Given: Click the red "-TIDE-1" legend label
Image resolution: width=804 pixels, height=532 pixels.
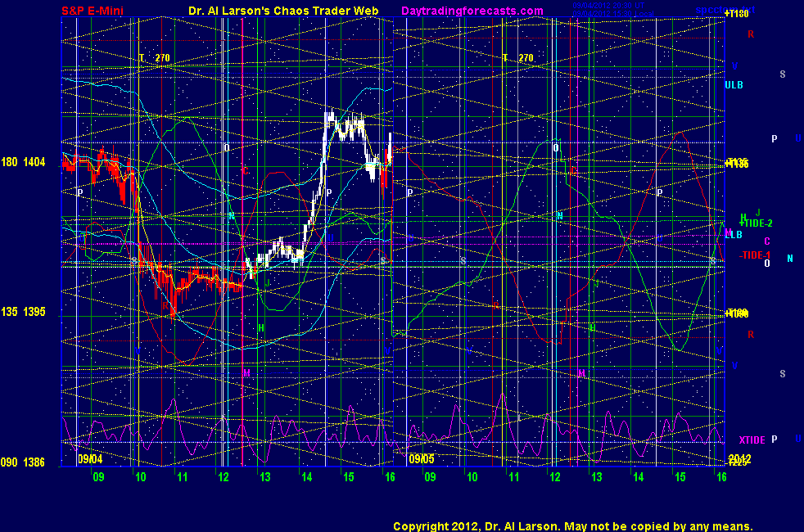Looking at the screenshot, I should click(755, 255).
